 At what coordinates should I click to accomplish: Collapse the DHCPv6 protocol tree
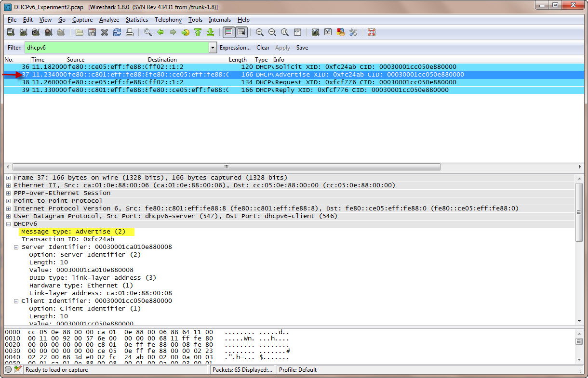pyautogui.click(x=9, y=224)
